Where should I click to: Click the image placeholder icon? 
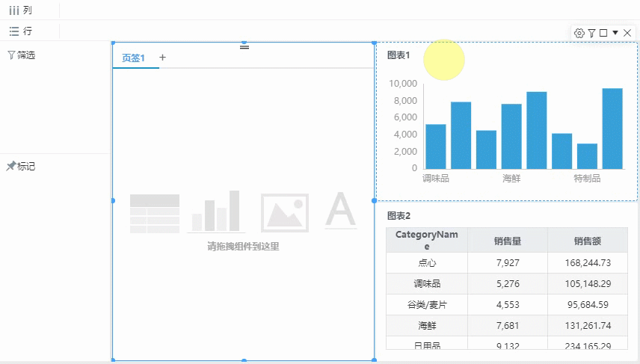point(285,212)
